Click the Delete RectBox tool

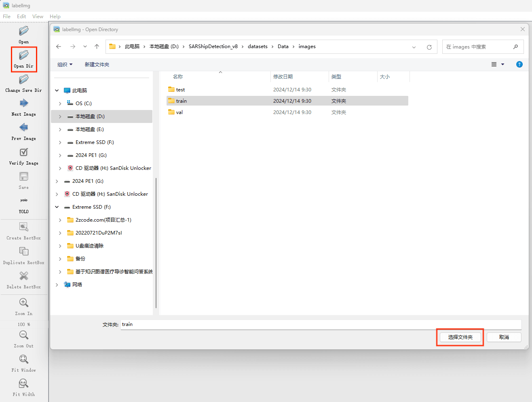click(24, 280)
